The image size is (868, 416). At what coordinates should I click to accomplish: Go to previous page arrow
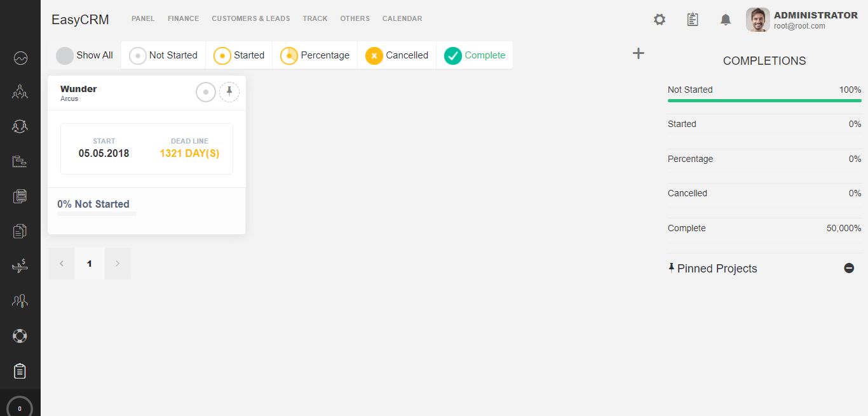pyautogui.click(x=61, y=264)
